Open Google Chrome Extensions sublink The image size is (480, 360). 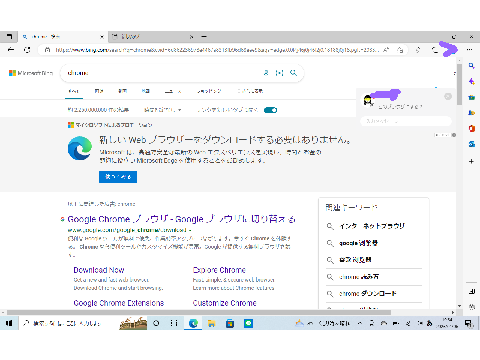(119, 303)
